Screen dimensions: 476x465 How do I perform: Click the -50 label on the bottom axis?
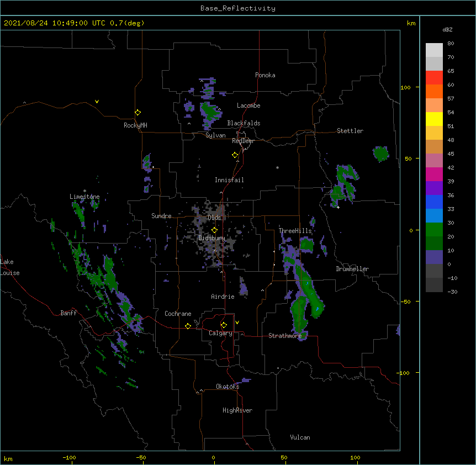[x=141, y=457]
